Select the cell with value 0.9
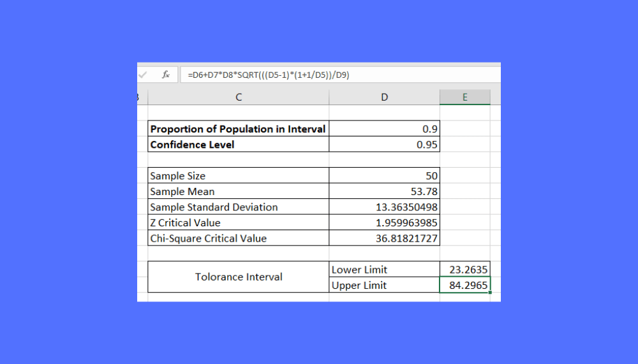This screenshot has width=638, height=364. click(384, 129)
